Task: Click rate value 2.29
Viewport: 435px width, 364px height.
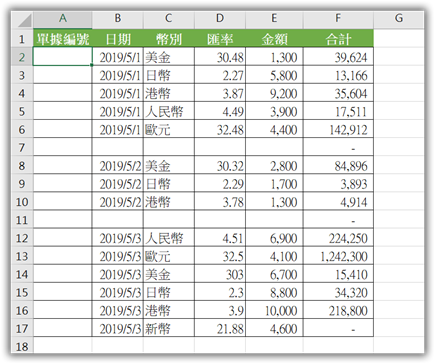Action: (x=233, y=184)
